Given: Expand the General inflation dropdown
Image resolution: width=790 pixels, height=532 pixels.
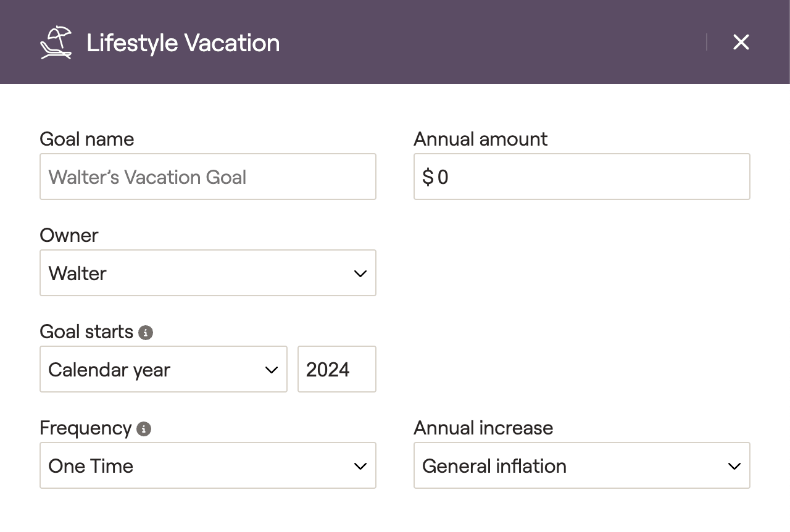Looking at the screenshot, I should tap(581, 466).
